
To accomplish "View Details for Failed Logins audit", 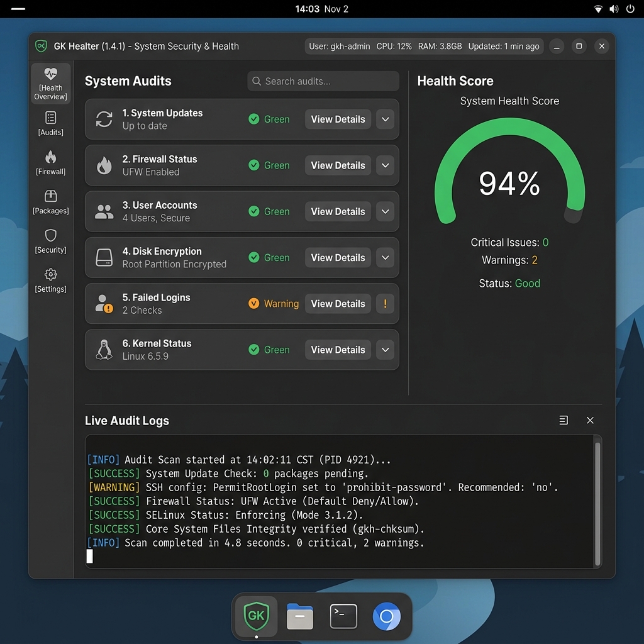I will (x=338, y=304).
